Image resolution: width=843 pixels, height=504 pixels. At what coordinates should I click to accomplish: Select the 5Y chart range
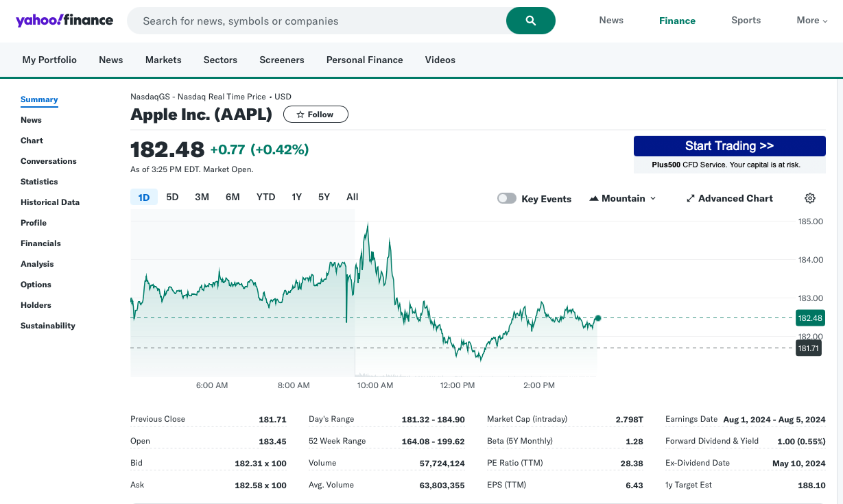[x=324, y=197]
